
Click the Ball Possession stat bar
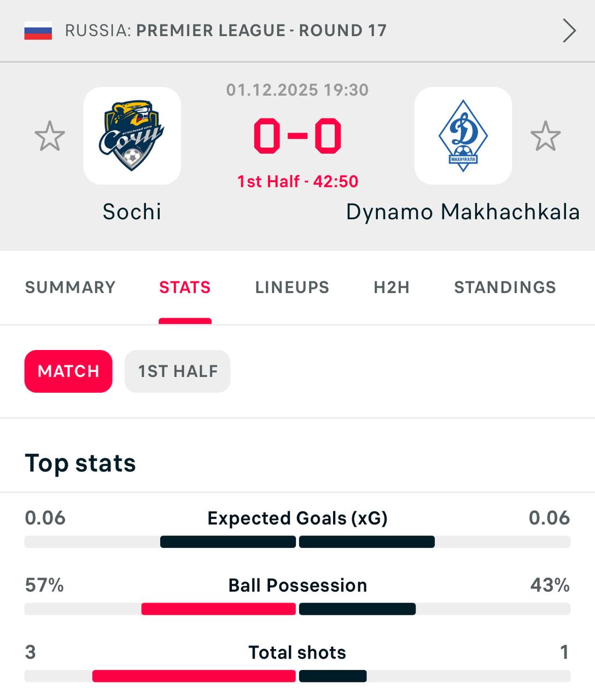(x=297, y=609)
